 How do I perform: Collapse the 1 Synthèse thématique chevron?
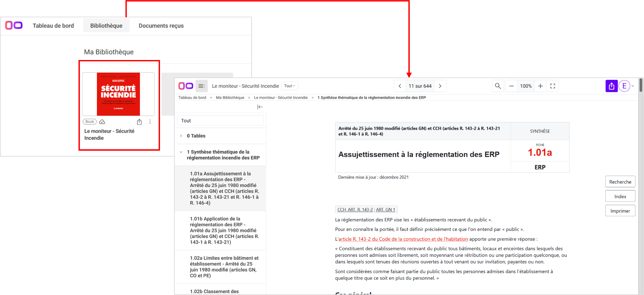tap(181, 152)
